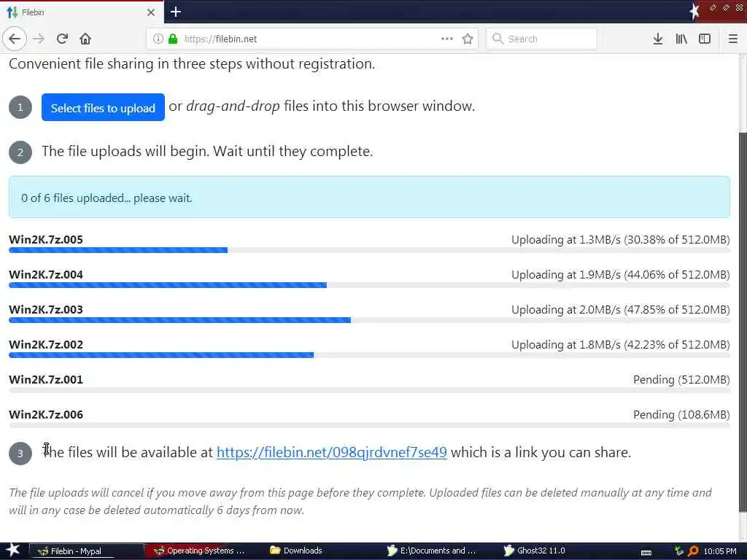The image size is (747, 560).
Task: Click file name Win2K.7z.002
Action: tap(46, 344)
